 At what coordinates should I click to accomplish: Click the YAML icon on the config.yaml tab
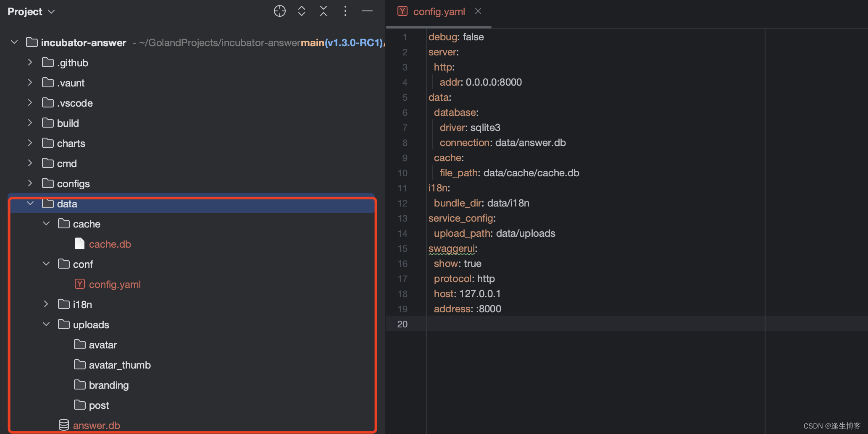pos(402,11)
